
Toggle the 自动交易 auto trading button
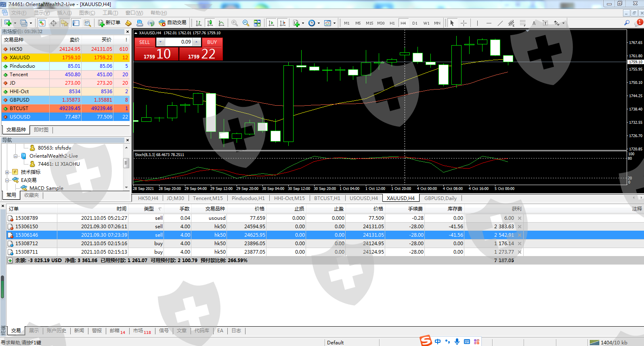[173, 23]
